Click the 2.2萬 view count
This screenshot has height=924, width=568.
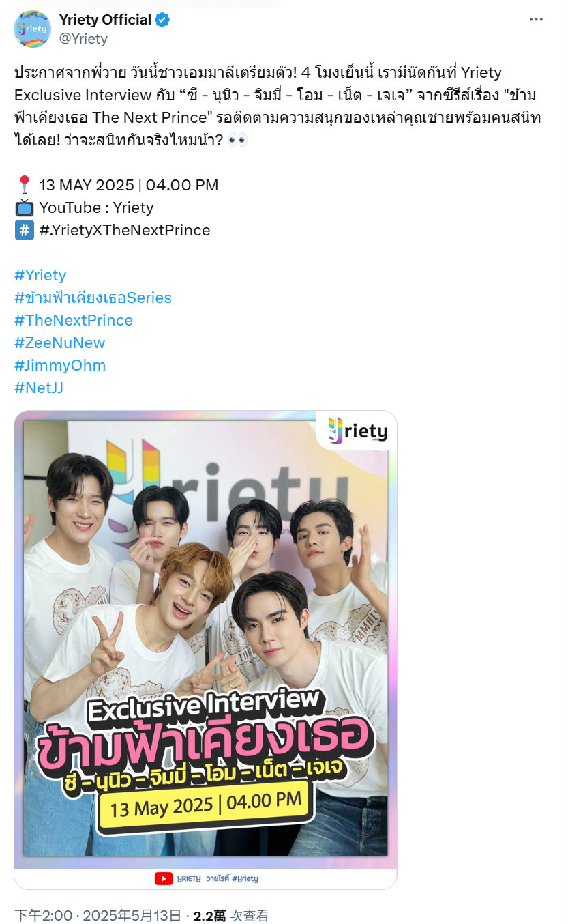click(209, 915)
